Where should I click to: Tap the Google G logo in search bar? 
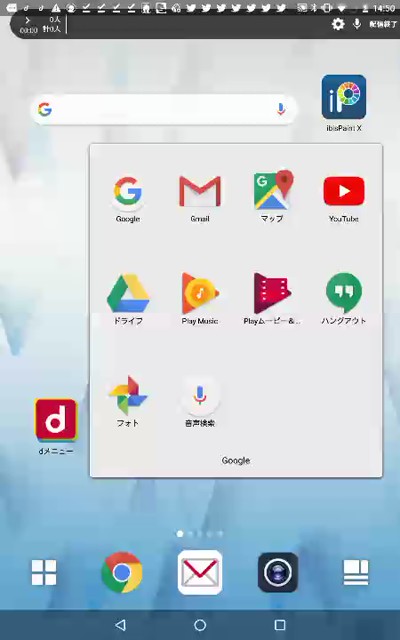(x=45, y=109)
